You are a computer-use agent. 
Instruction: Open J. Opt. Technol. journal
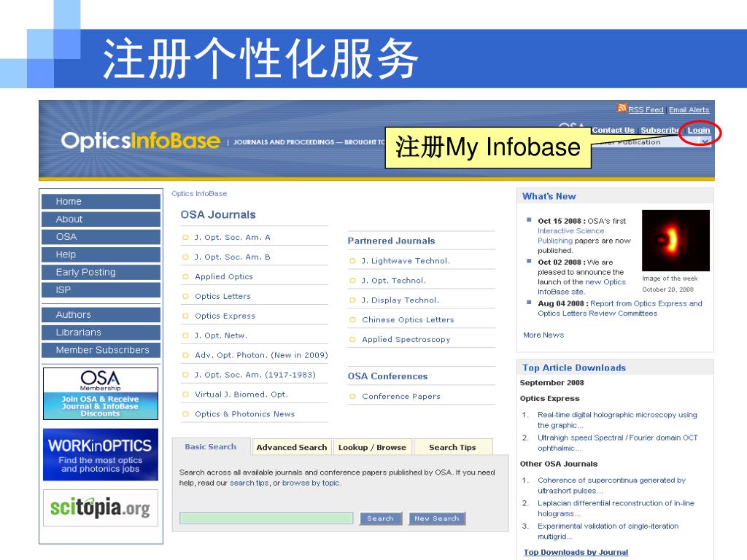click(x=394, y=281)
